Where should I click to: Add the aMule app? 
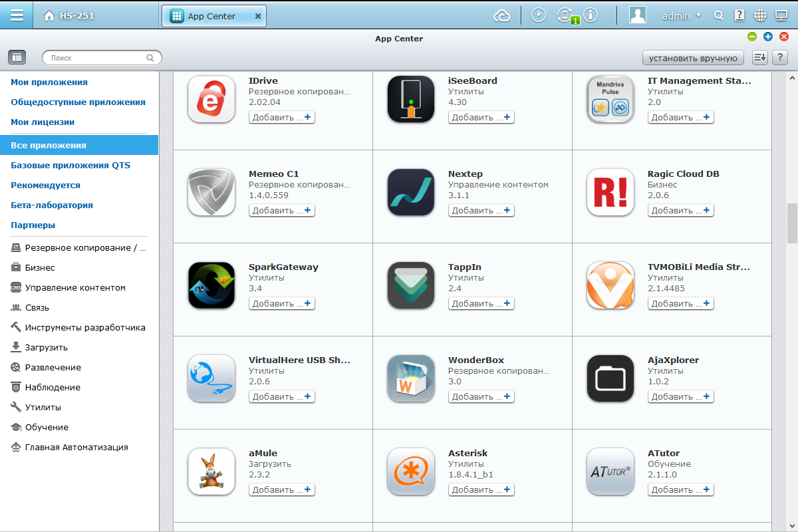(x=282, y=489)
